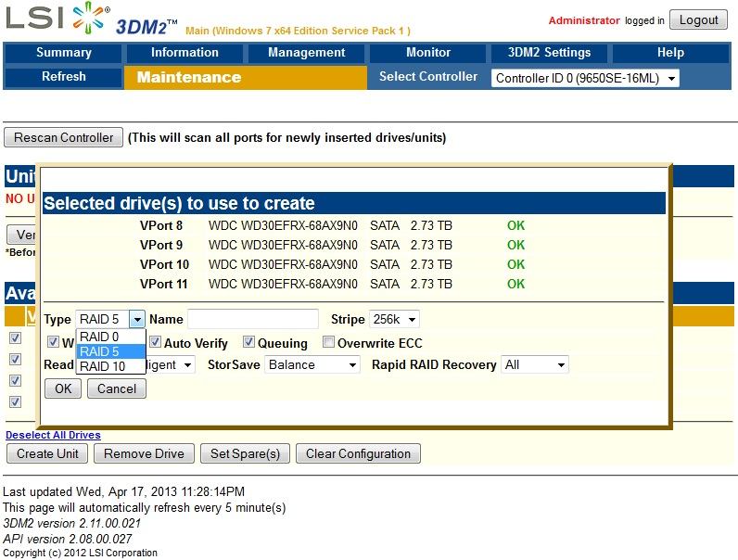Open the Management menu

coord(306,52)
